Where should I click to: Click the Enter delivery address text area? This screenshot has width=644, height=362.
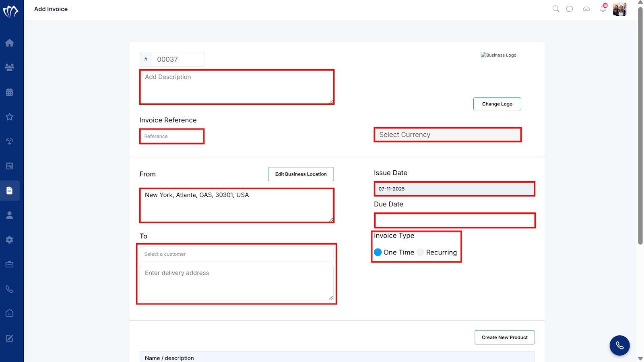(237, 283)
